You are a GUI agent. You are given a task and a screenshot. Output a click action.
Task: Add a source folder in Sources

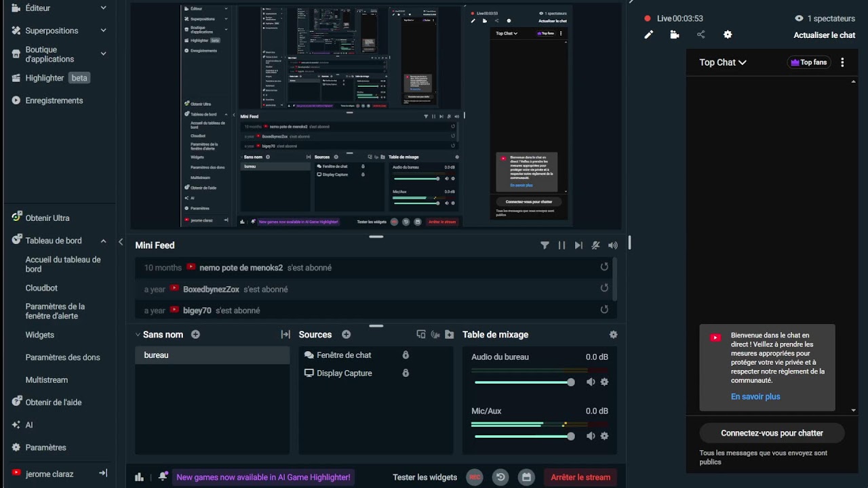[449, 335]
